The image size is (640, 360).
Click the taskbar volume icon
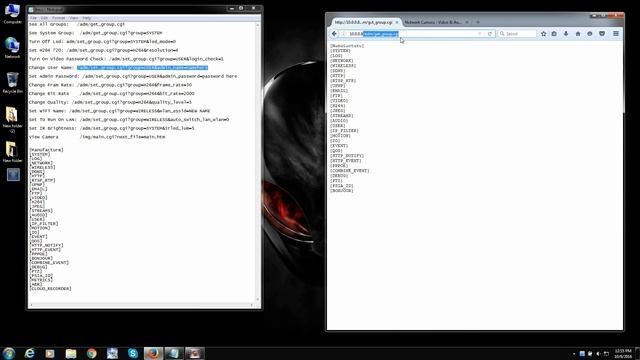pos(598,354)
